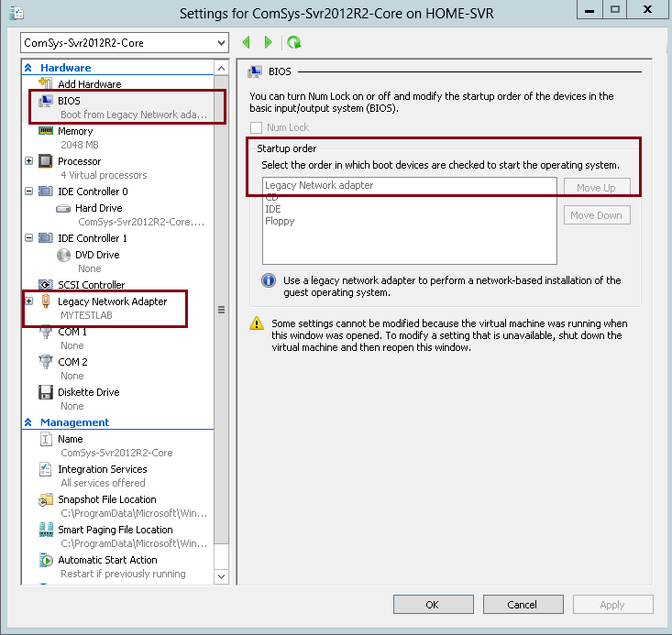
Task: Click the Hardware section header
Action: point(66,68)
